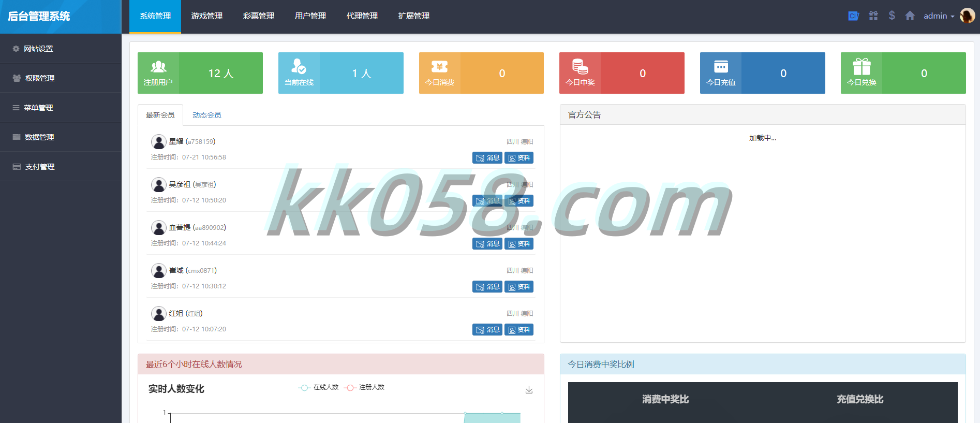
Task: Click the 充值兑换比 chart label
Action: click(x=860, y=399)
